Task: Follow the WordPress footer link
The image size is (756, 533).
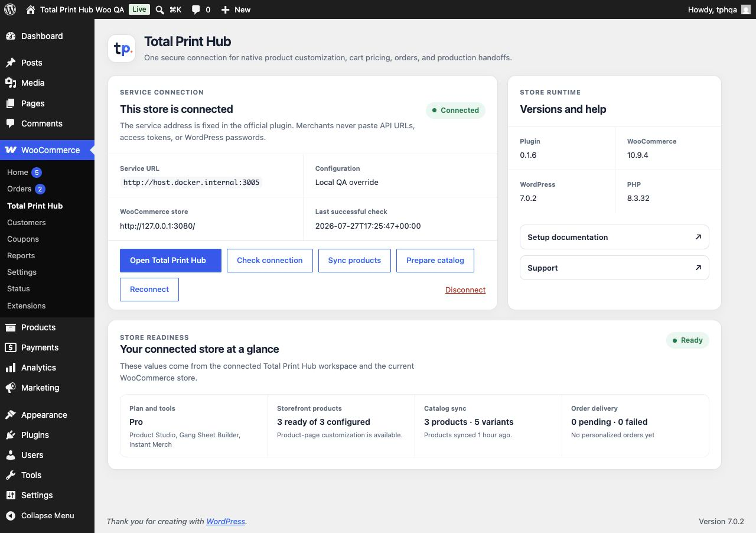Action: point(226,521)
